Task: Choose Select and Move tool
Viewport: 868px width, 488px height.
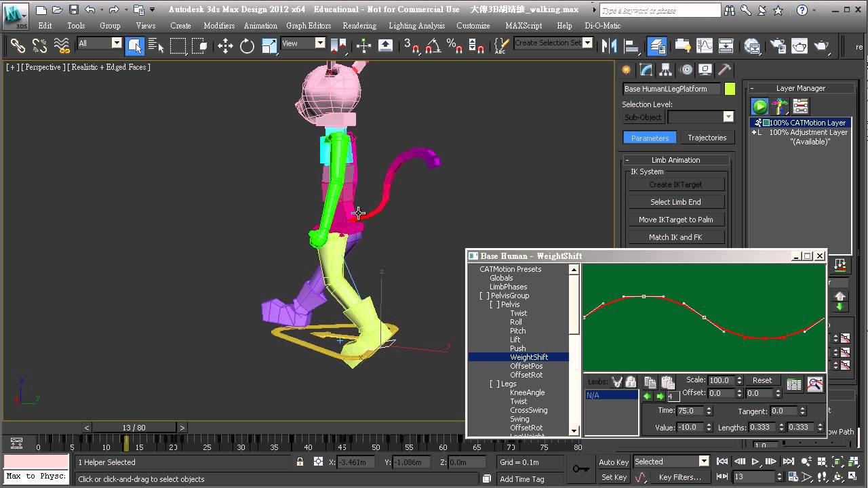Action: point(225,46)
